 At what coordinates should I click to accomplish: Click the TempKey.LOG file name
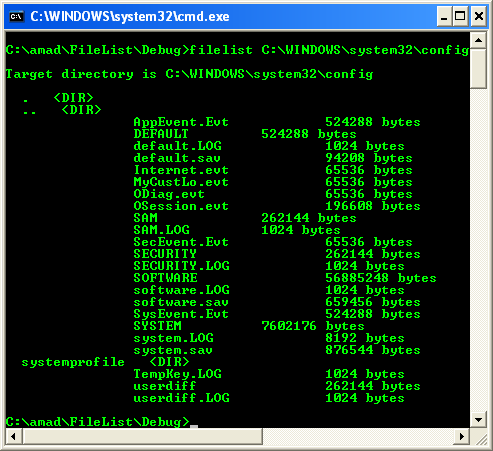177,374
